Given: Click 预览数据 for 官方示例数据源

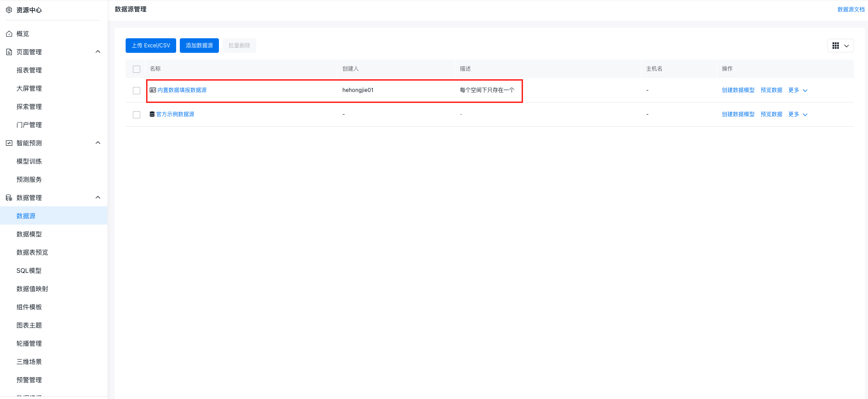Looking at the screenshot, I should (772, 114).
